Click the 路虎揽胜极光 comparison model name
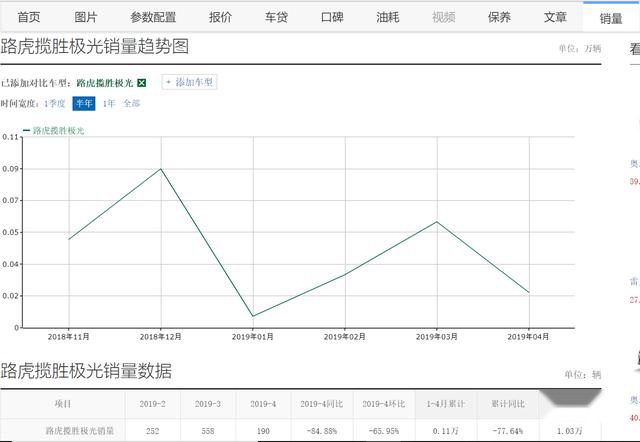Viewport: 640px width, 442px height. [x=105, y=83]
